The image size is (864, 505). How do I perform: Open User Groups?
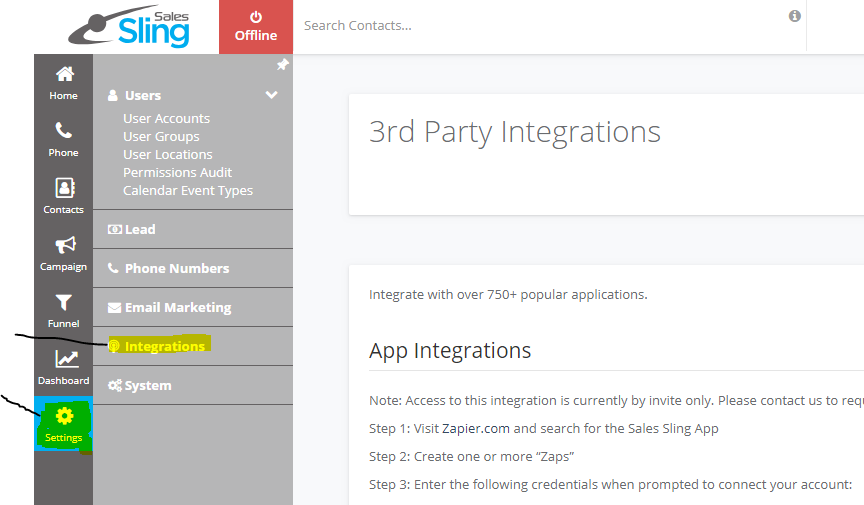click(x=161, y=136)
